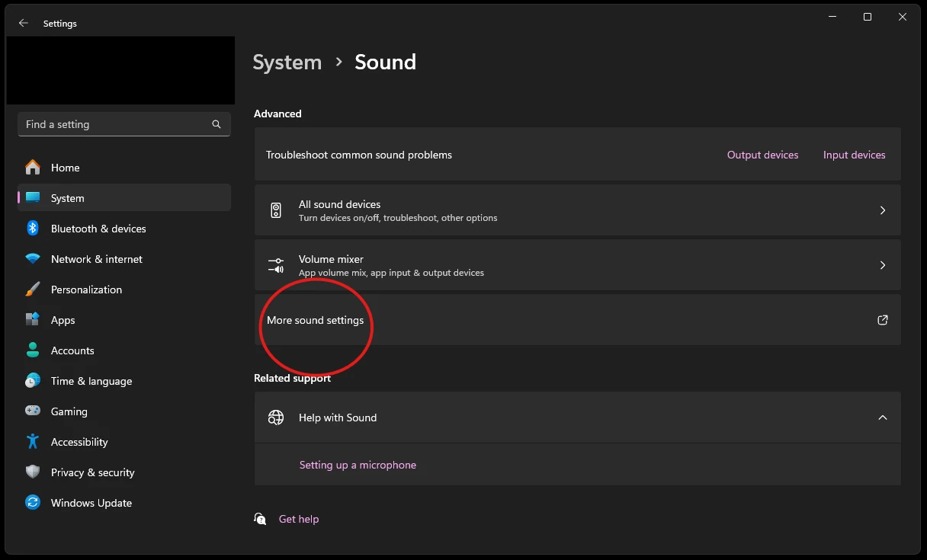This screenshot has width=927, height=560.
Task: Click Troubleshoot common sound problems text
Action: [x=359, y=155]
